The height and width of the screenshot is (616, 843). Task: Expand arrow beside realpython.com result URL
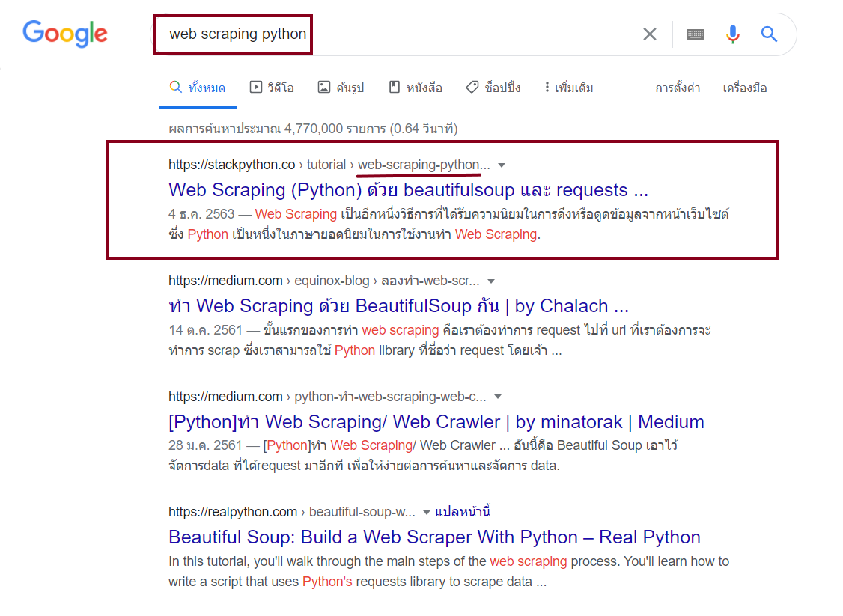(x=426, y=512)
